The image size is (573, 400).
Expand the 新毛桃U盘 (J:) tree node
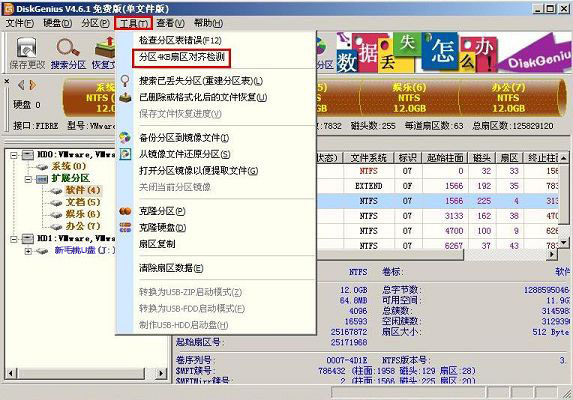(x=28, y=251)
